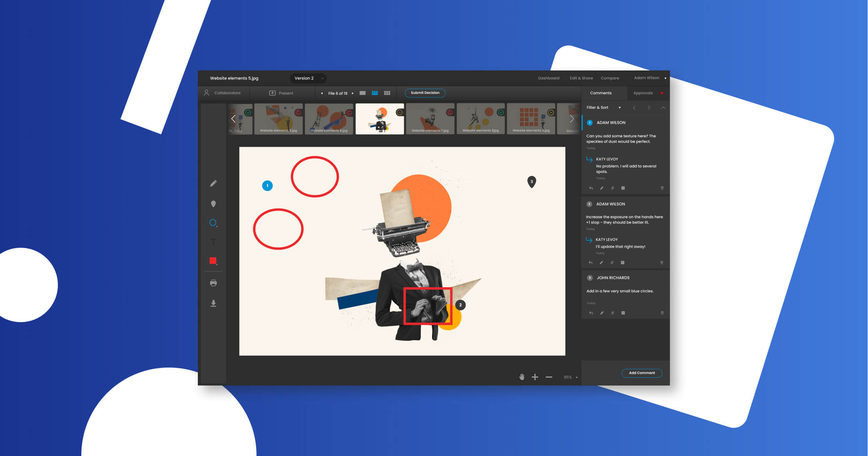Attach a file to Katy Levoy's reply
Viewport: 868px width, 456px height.
(612, 188)
